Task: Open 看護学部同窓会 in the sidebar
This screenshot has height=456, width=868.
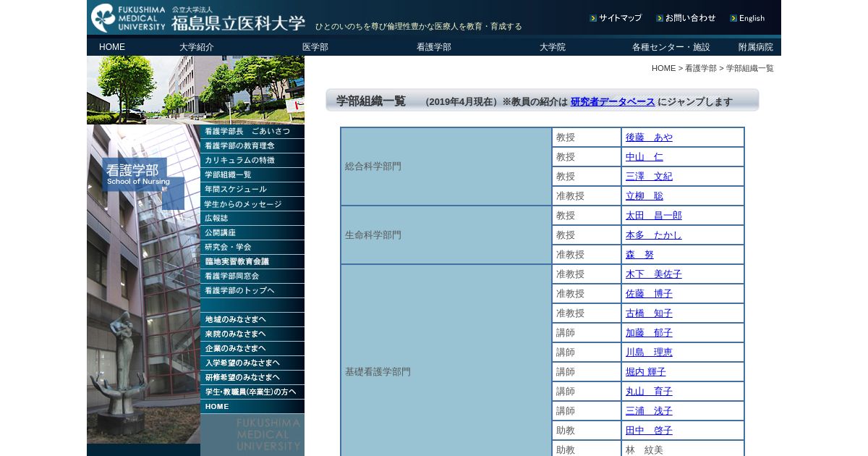Action: tap(252, 276)
